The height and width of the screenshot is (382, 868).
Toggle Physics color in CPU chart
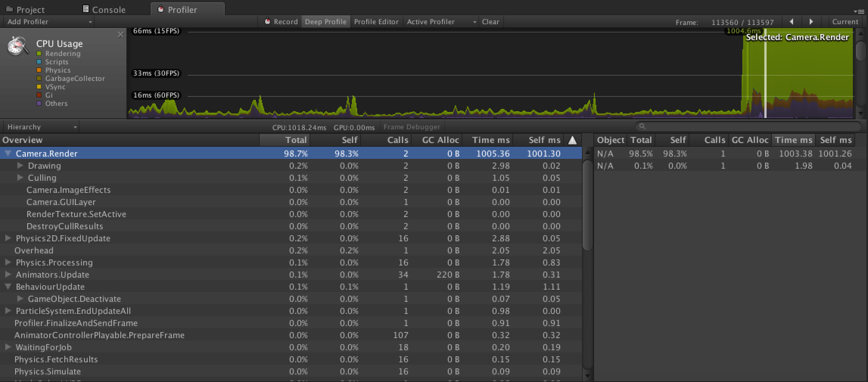[39, 70]
